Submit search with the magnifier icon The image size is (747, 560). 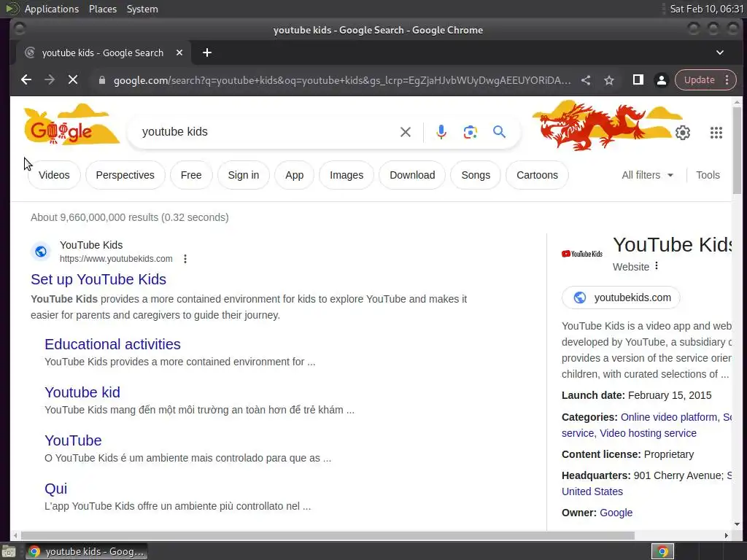[499, 132]
